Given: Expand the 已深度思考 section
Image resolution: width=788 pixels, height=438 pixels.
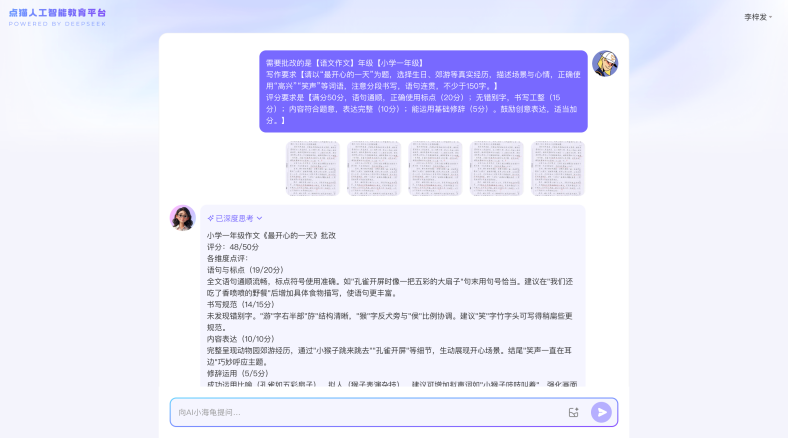Looking at the screenshot, I should point(235,218).
